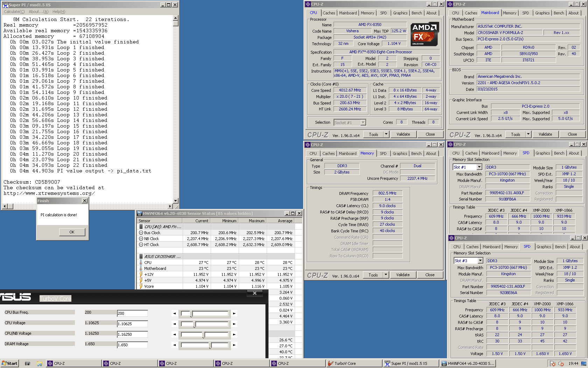
Task: Switch to HWiNFO64 from the taskbar
Action: [467, 363]
